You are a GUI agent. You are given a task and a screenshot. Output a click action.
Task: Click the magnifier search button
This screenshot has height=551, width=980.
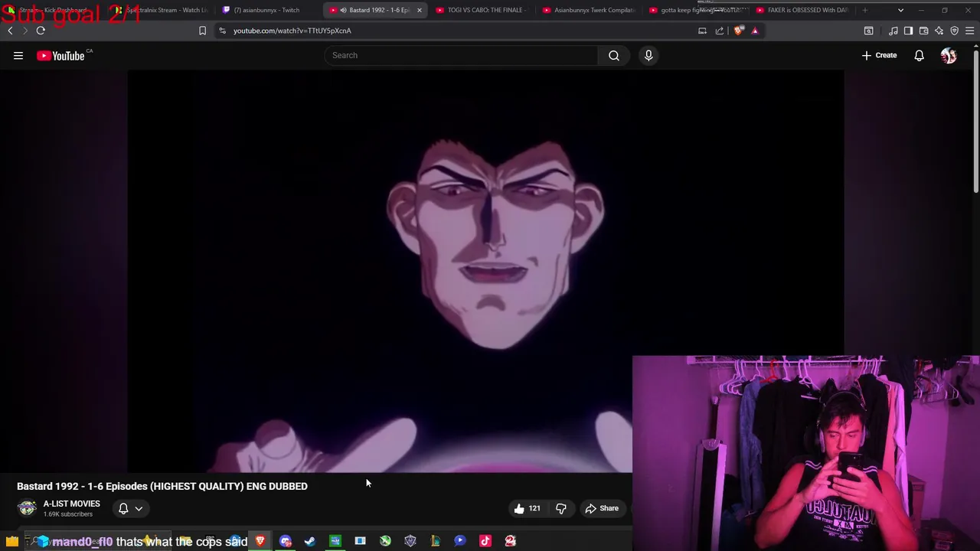(614, 55)
